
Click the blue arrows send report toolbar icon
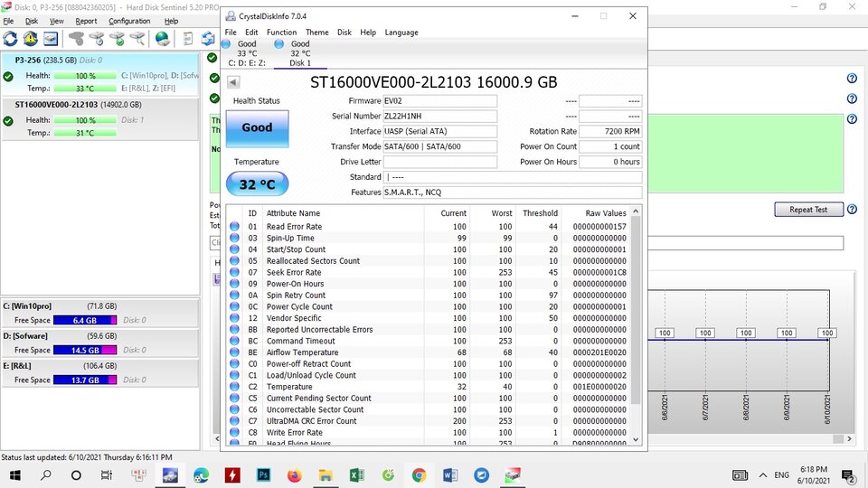pyautogui.click(x=208, y=39)
